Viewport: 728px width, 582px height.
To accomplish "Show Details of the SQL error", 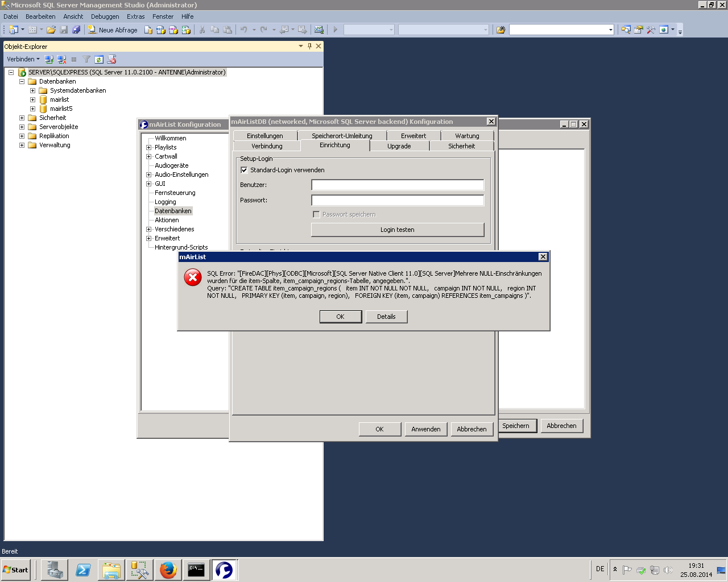I will pos(386,317).
